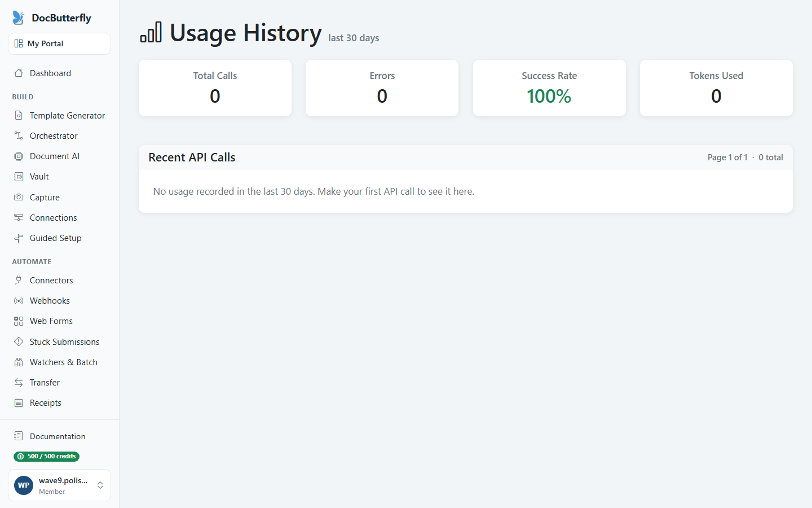
Task: Click the 500 / 500 credits badge
Action: (46, 457)
